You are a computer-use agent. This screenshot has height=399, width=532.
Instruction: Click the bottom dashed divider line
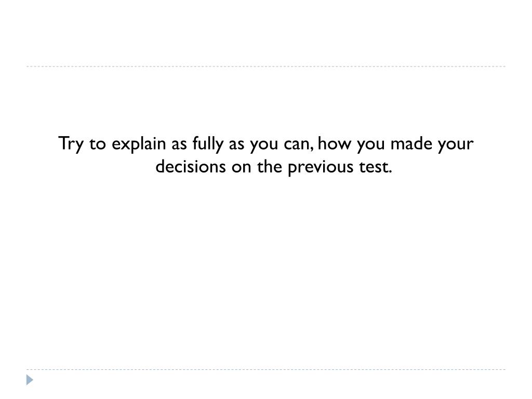[x=266, y=369]
